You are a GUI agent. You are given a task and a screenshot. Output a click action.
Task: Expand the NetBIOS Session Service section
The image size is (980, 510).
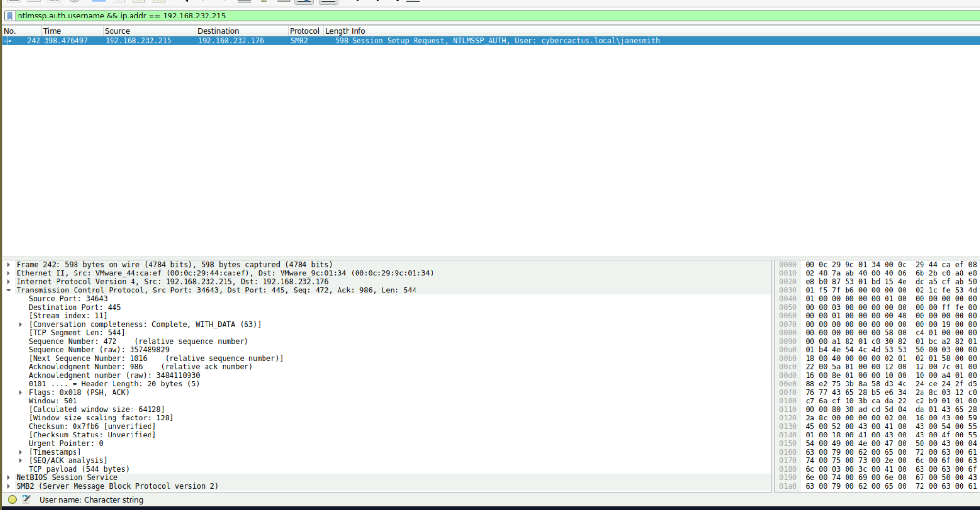click(9, 478)
